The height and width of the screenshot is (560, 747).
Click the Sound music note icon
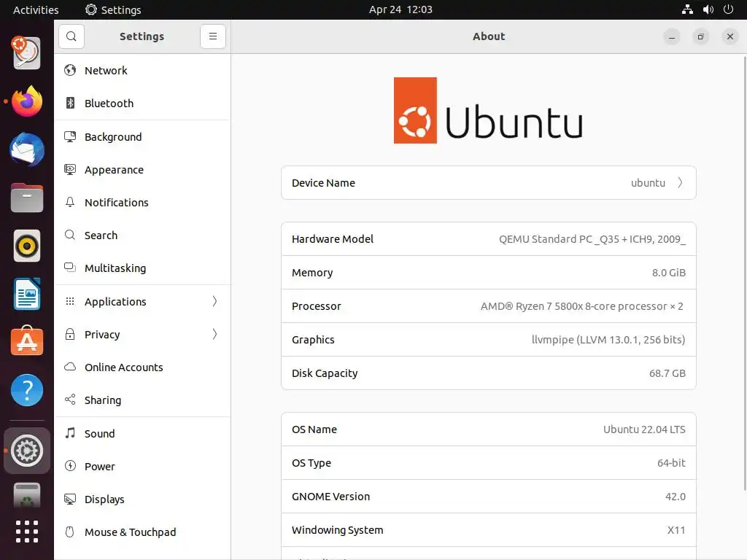click(x=70, y=434)
